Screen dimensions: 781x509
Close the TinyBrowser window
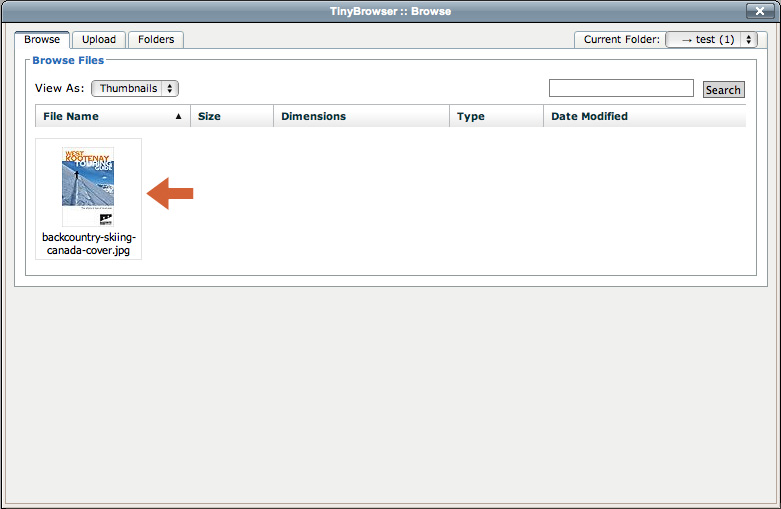(760, 11)
